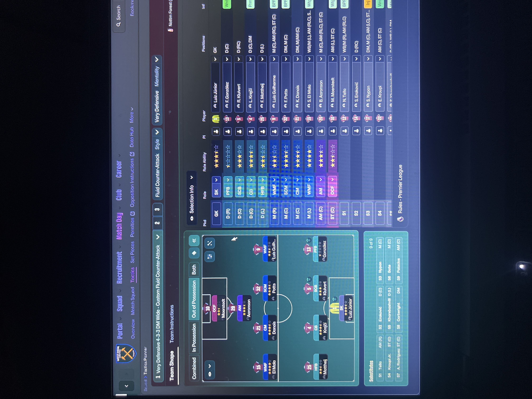The image size is (532, 399).
Task: Click the Premier League rules logo icon
Action: pyautogui.click(x=400, y=219)
